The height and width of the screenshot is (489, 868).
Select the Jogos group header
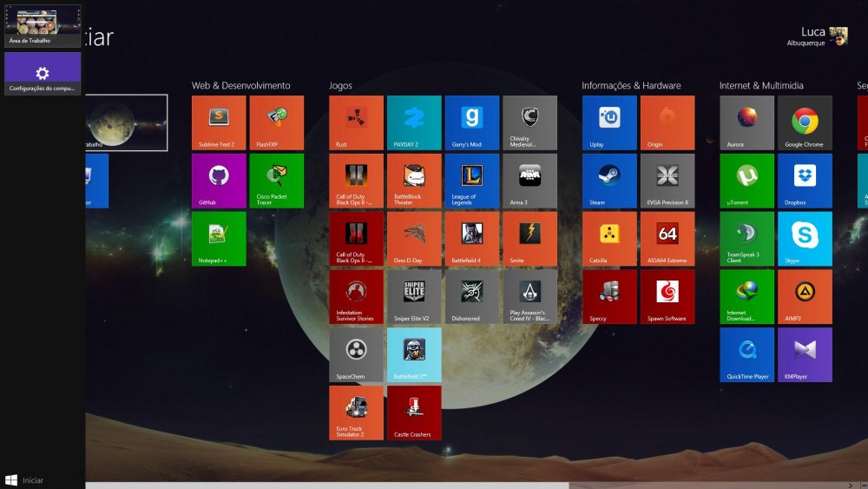click(x=341, y=86)
